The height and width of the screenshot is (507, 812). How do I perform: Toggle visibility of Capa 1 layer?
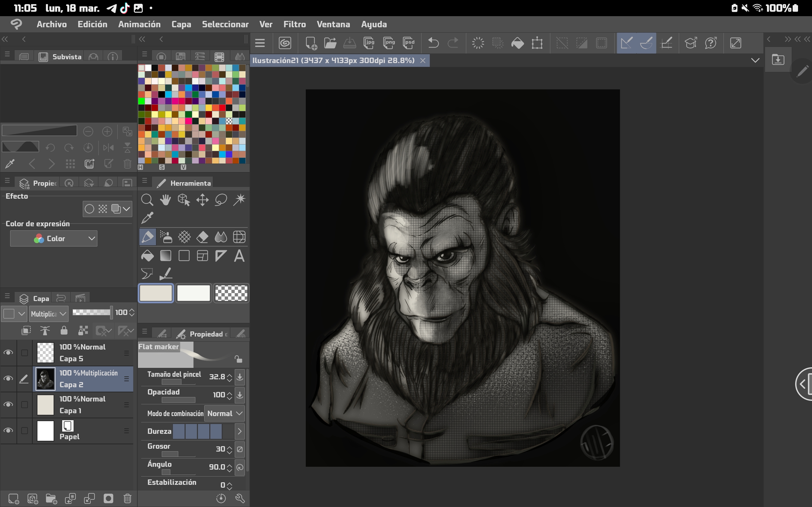tap(8, 405)
